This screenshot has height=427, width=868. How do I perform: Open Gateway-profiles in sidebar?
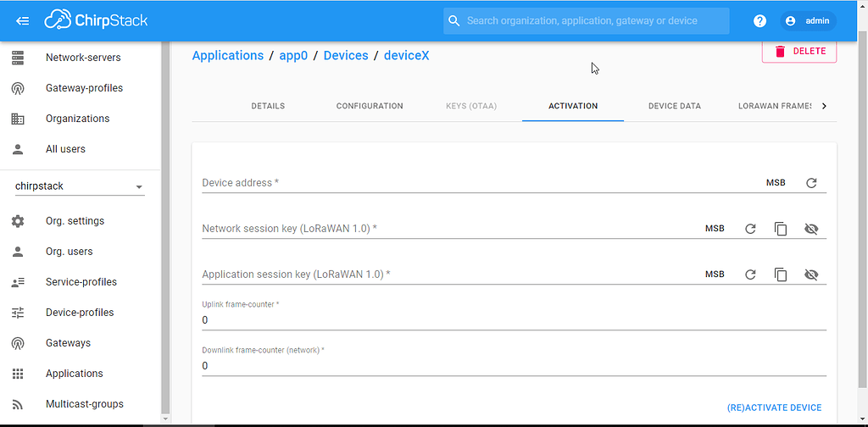tap(81, 88)
